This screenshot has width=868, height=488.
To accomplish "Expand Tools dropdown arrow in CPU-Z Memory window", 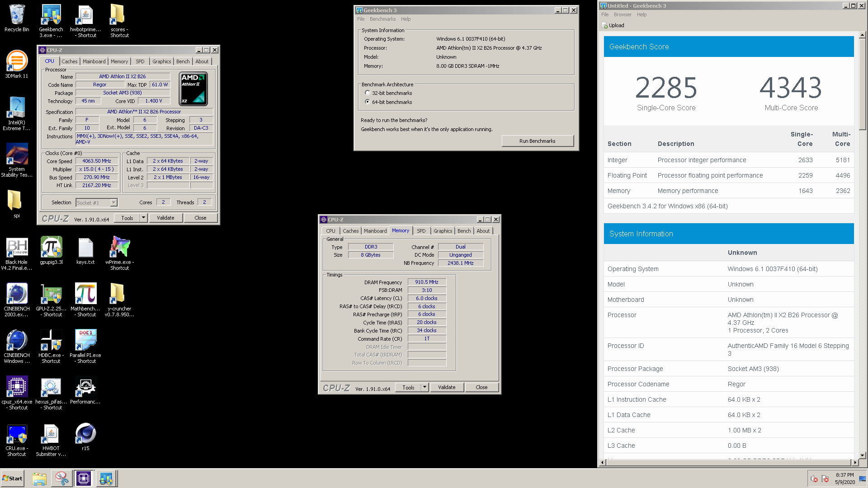I will (x=425, y=388).
